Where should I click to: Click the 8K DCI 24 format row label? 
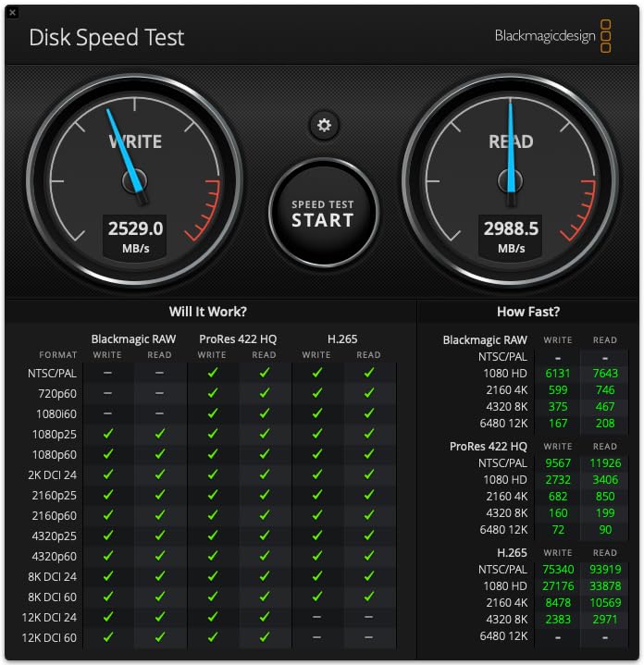pyautogui.click(x=52, y=577)
